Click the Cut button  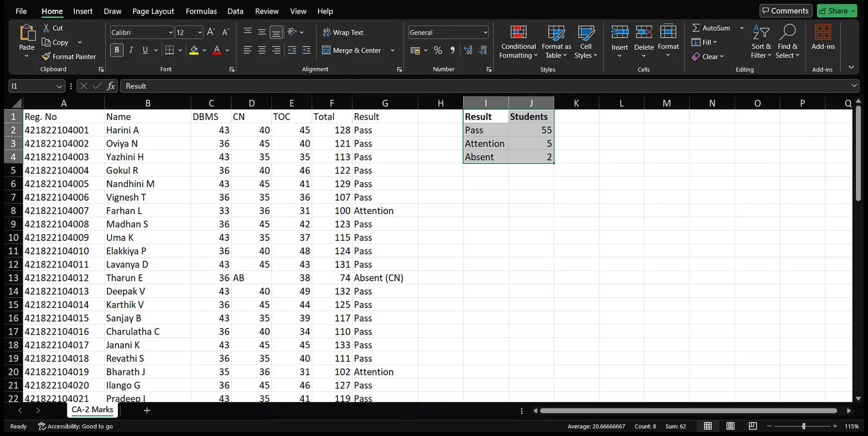click(x=53, y=28)
